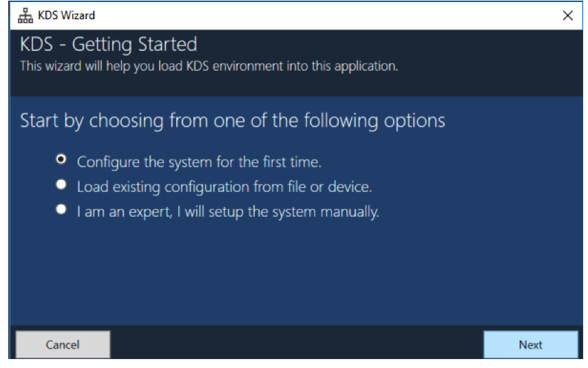This screenshot has height=368, width=588.
Task: Click the dark header band below the subtitle
Action: 296,85
